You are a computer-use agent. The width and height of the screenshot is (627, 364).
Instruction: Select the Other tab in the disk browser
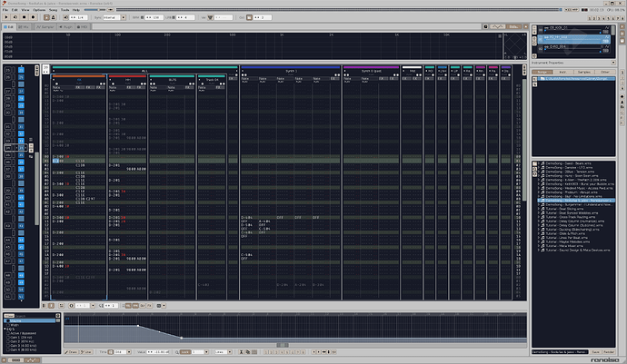(x=605, y=72)
